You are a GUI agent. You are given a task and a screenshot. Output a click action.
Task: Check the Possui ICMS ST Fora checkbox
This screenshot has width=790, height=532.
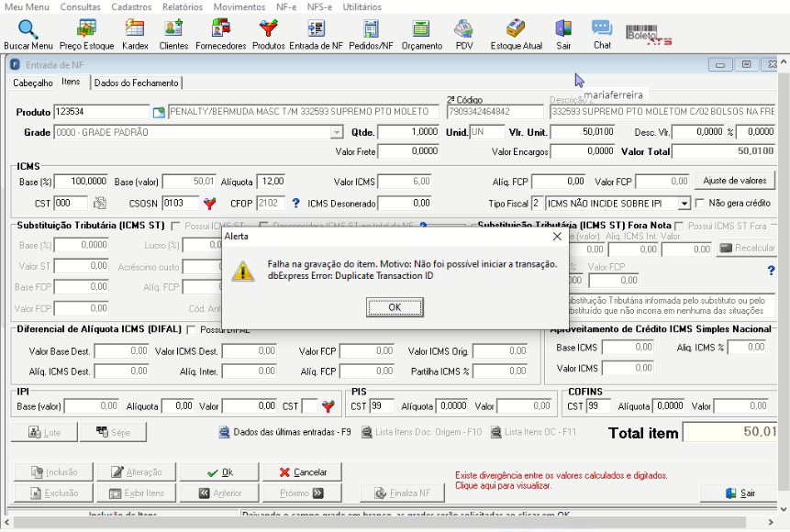click(679, 227)
